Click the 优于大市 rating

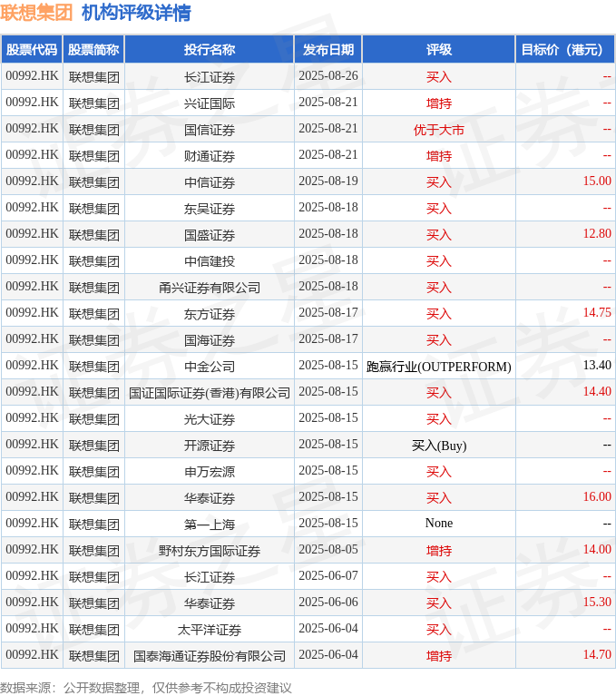[x=439, y=130]
